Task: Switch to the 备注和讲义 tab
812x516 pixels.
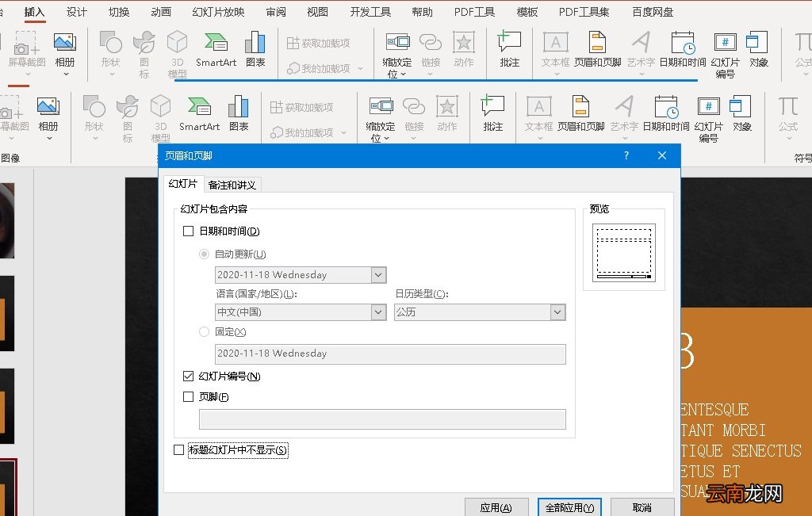Action: (232, 185)
